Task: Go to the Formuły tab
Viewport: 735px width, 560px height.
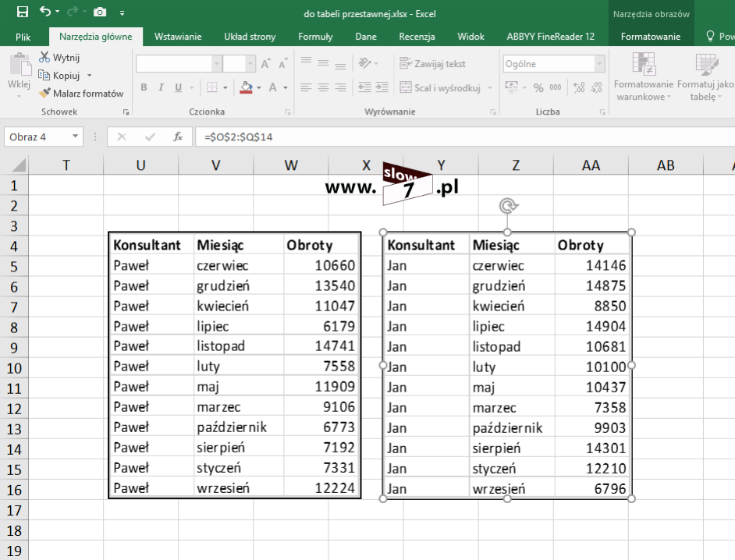Action: 315,37
